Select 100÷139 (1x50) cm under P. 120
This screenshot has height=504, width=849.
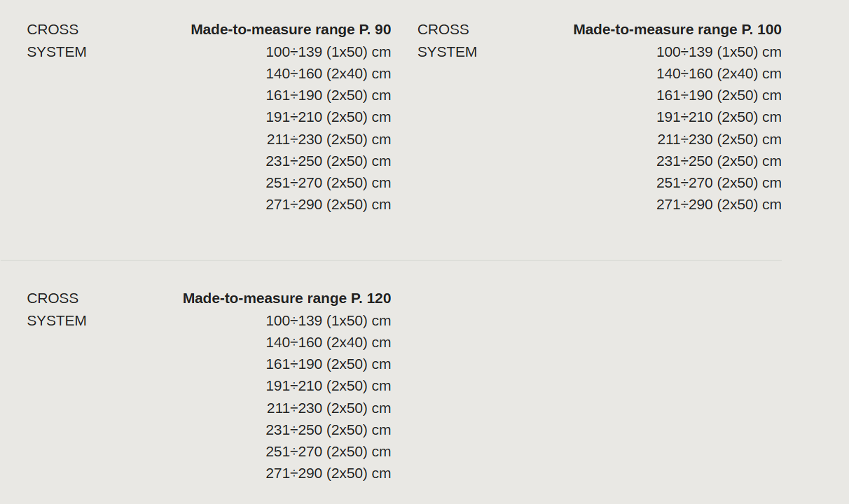click(x=329, y=321)
